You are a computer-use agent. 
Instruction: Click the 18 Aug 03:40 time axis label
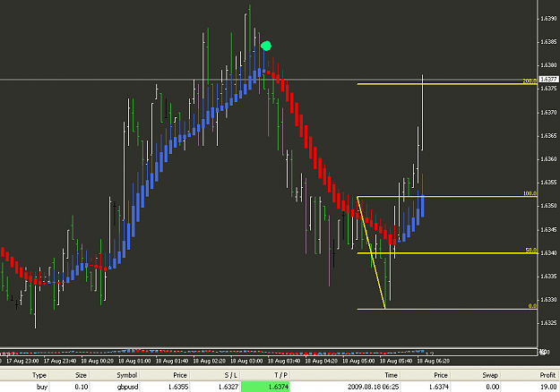[x=284, y=361]
